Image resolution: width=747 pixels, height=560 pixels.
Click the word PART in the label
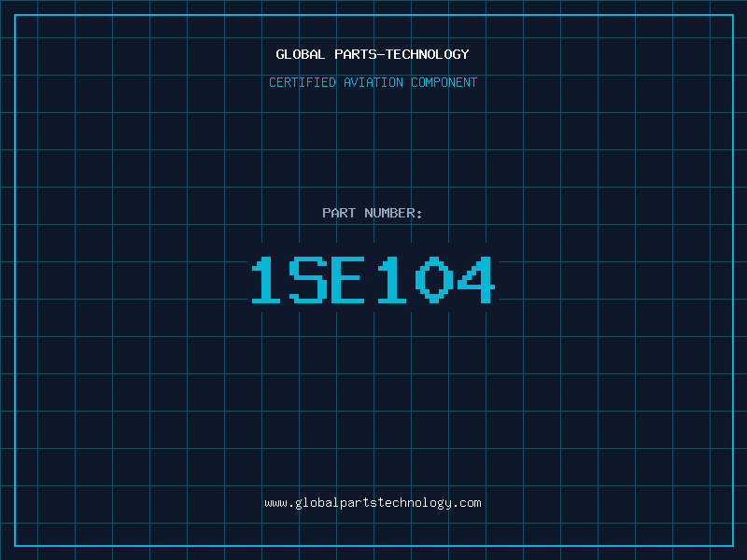(338, 214)
